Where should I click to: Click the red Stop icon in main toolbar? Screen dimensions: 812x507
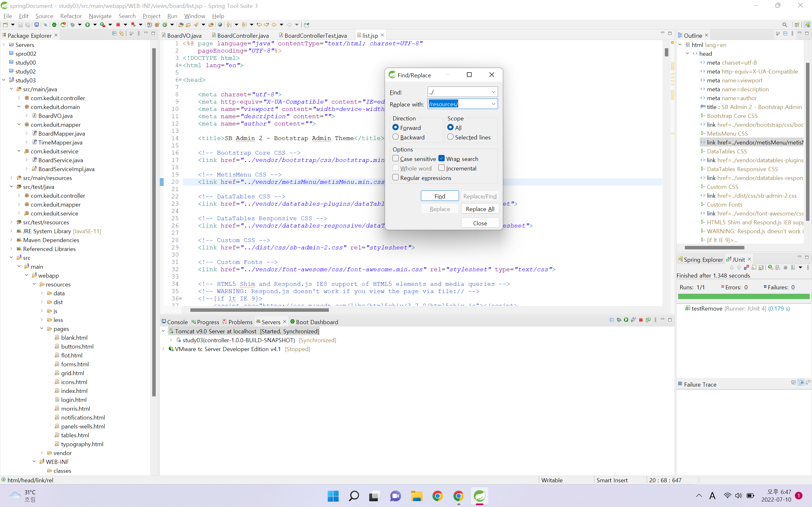tap(118, 24)
